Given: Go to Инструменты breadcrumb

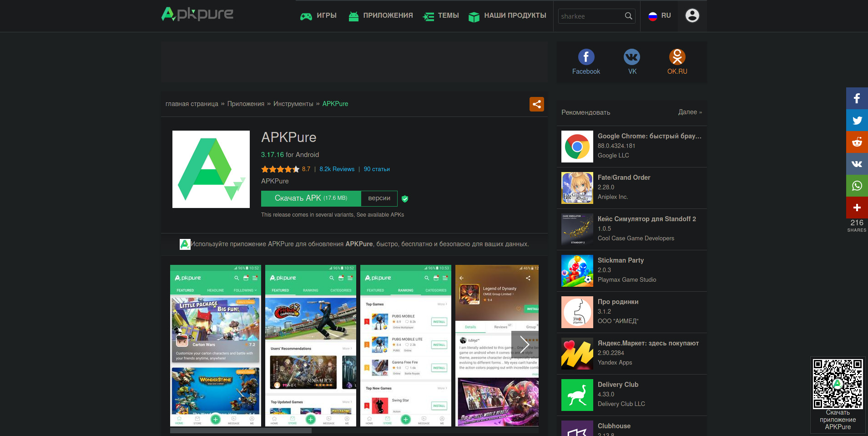Looking at the screenshot, I should point(293,104).
